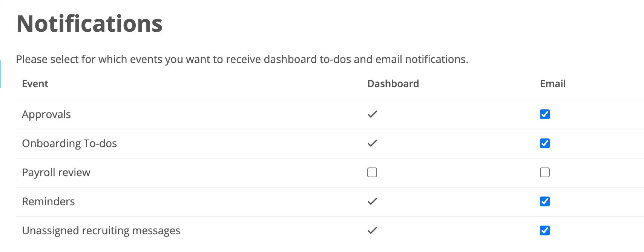Uncheck the Approvals email checkbox
This screenshot has width=644, height=252.
544,114
